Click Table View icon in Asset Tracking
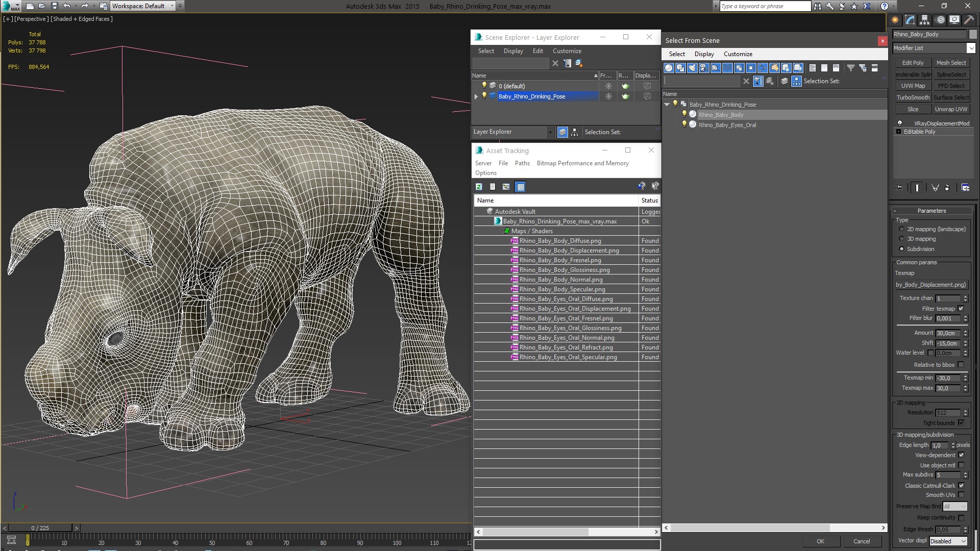Image resolution: width=980 pixels, height=551 pixels. click(x=520, y=187)
